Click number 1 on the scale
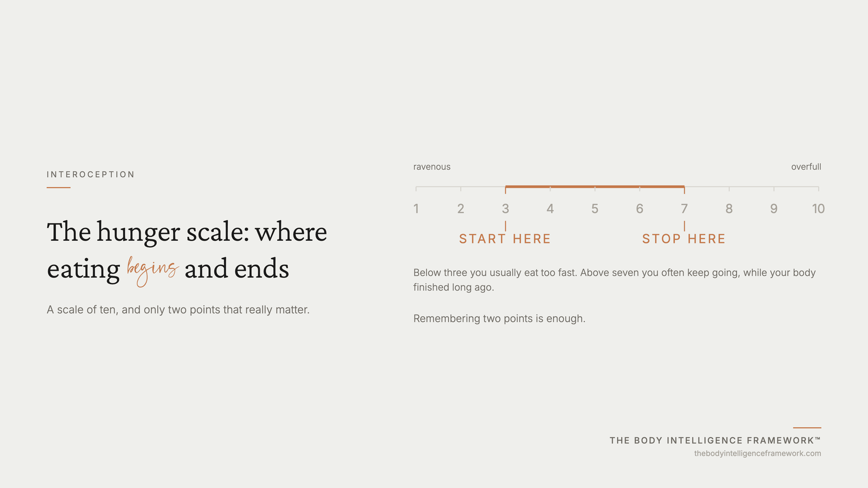This screenshot has height=488, width=868. [x=416, y=209]
